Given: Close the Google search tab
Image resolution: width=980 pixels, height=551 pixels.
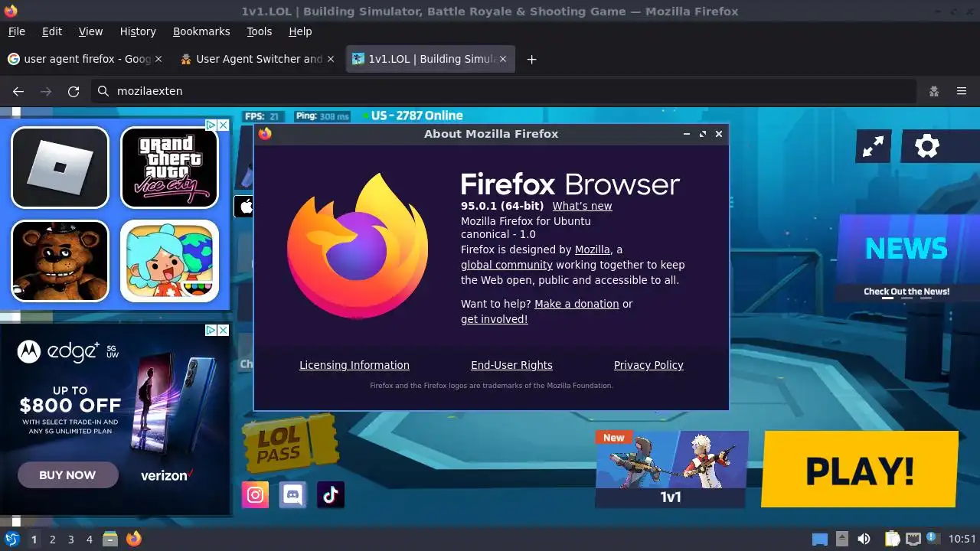Looking at the screenshot, I should [x=158, y=59].
